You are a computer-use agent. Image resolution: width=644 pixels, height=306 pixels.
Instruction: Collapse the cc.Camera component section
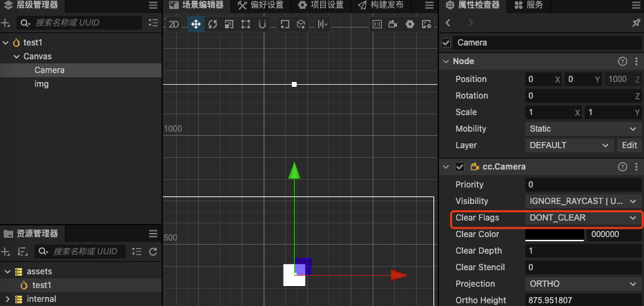[446, 167]
